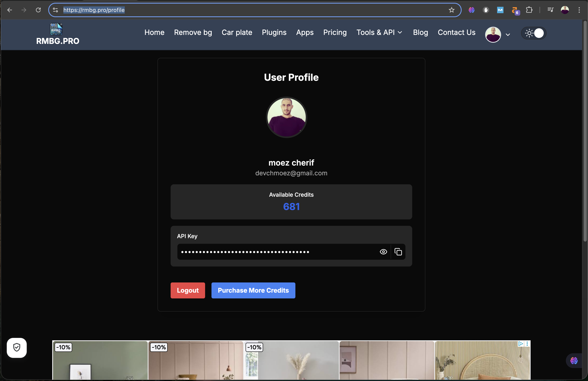Switch to dark mode using the theme toggle

click(x=533, y=33)
